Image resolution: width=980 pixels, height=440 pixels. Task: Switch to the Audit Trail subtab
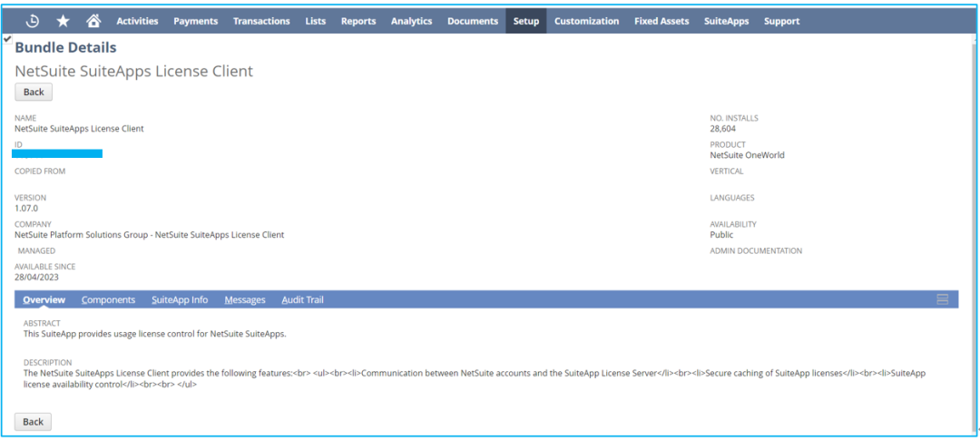pos(302,300)
